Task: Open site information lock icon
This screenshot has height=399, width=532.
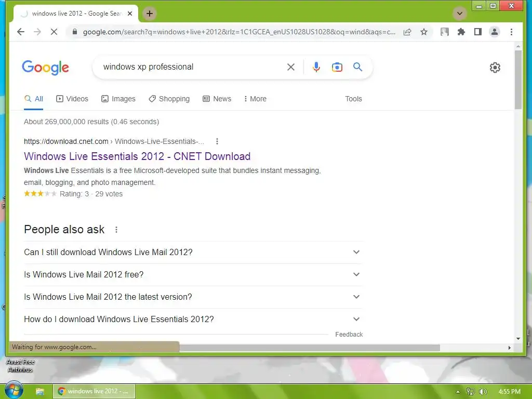Action: pyautogui.click(x=75, y=32)
